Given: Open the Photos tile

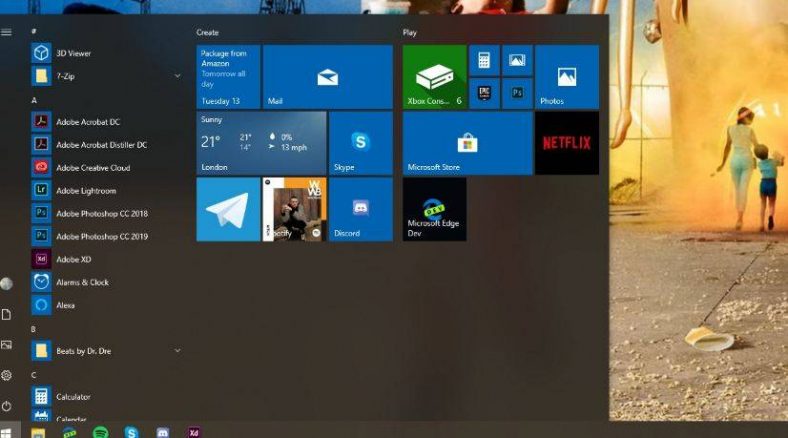Looking at the screenshot, I should (567, 77).
